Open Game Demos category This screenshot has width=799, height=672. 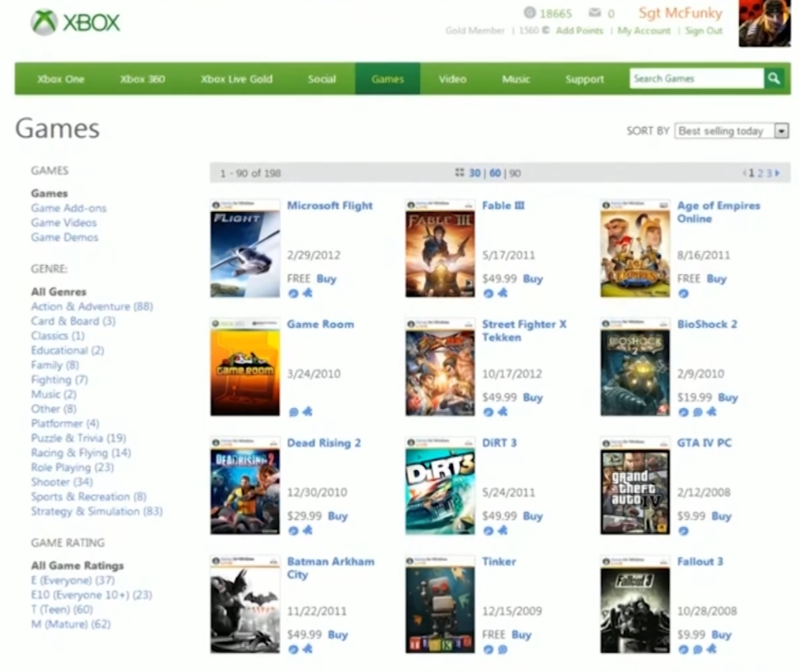coord(64,237)
